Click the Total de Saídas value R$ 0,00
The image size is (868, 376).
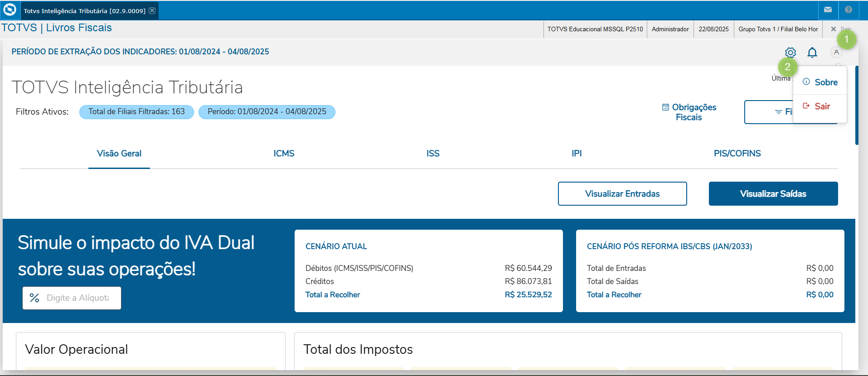tap(820, 281)
